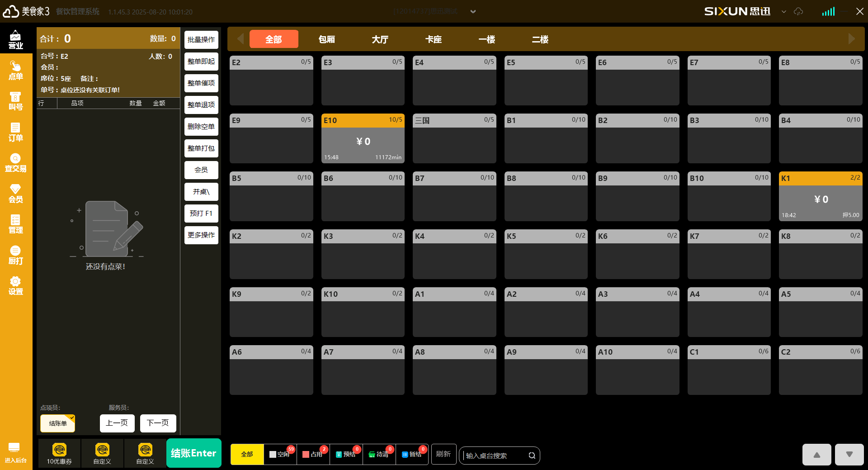Screen dimensions: 868x470
Task: Filter tables by 暂结 (paused) status
Action: click(x=412, y=454)
